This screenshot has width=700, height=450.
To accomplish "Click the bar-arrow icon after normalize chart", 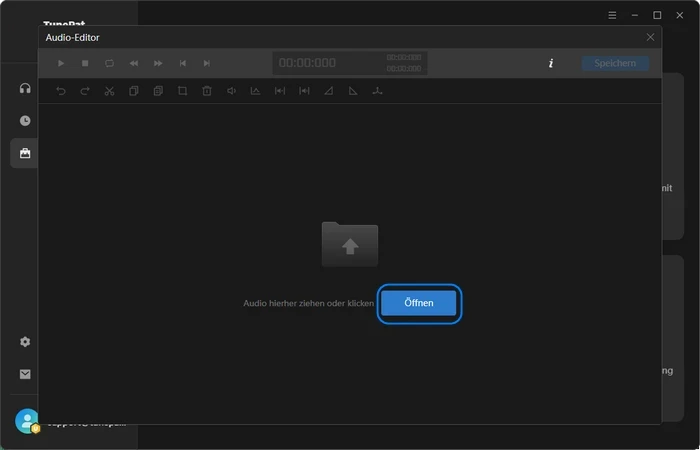I will [280, 91].
